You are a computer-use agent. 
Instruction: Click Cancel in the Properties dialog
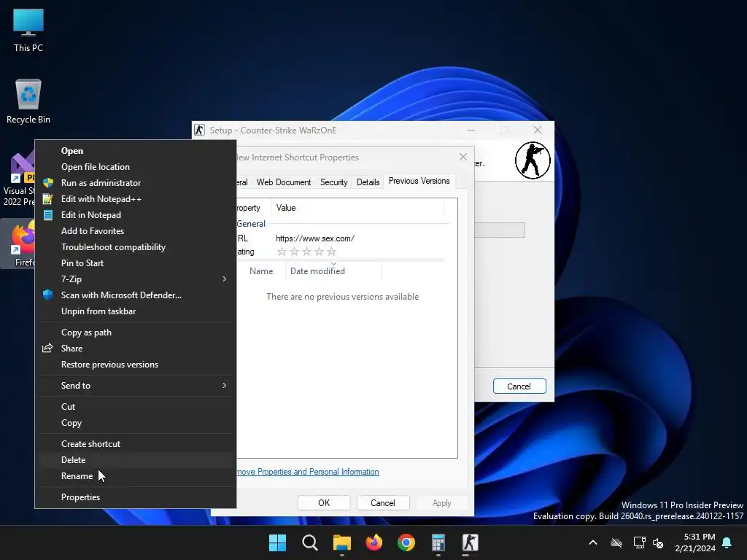tap(383, 503)
